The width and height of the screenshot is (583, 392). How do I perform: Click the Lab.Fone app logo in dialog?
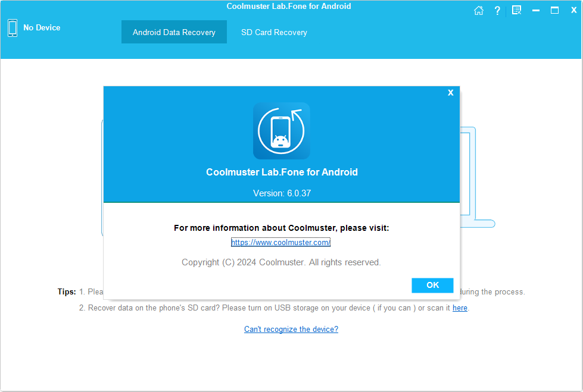point(282,131)
